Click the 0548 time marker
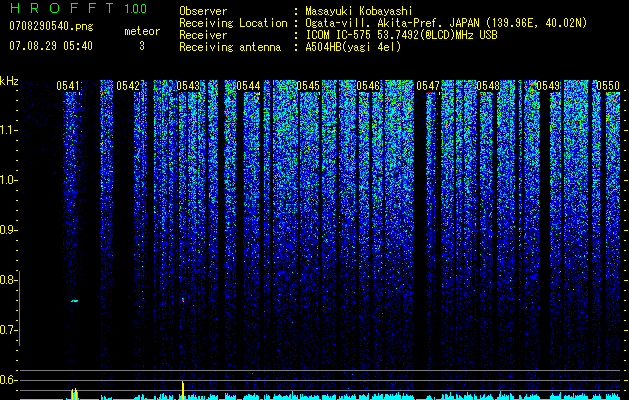629x400 pixels. tap(488, 86)
